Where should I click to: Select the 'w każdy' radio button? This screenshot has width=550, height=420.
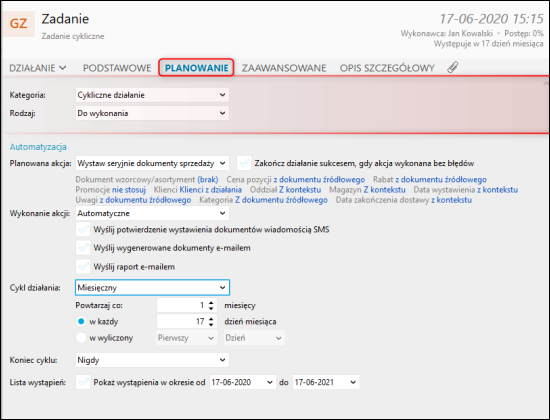[81, 321]
